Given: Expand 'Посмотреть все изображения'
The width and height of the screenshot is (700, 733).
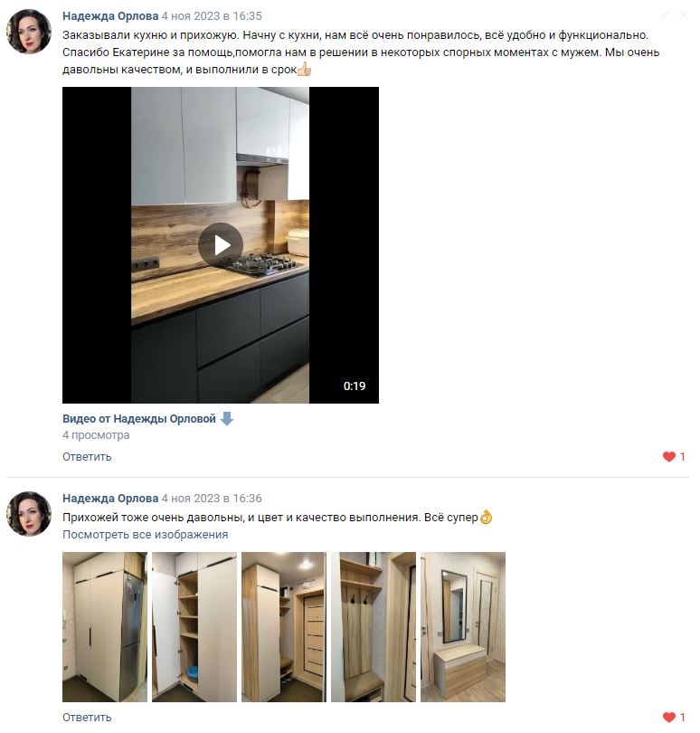Looking at the screenshot, I should coord(146,534).
